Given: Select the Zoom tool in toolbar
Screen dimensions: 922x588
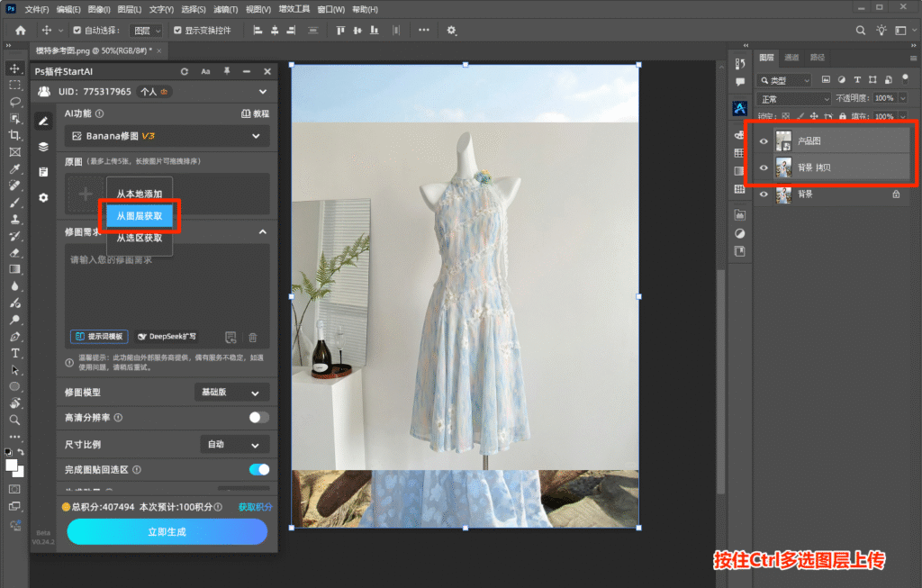Looking at the screenshot, I should pyautogui.click(x=14, y=420).
